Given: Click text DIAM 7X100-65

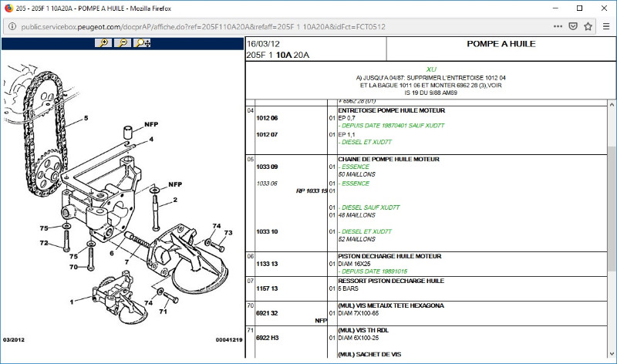Looking at the screenshot, I should 359,313.
